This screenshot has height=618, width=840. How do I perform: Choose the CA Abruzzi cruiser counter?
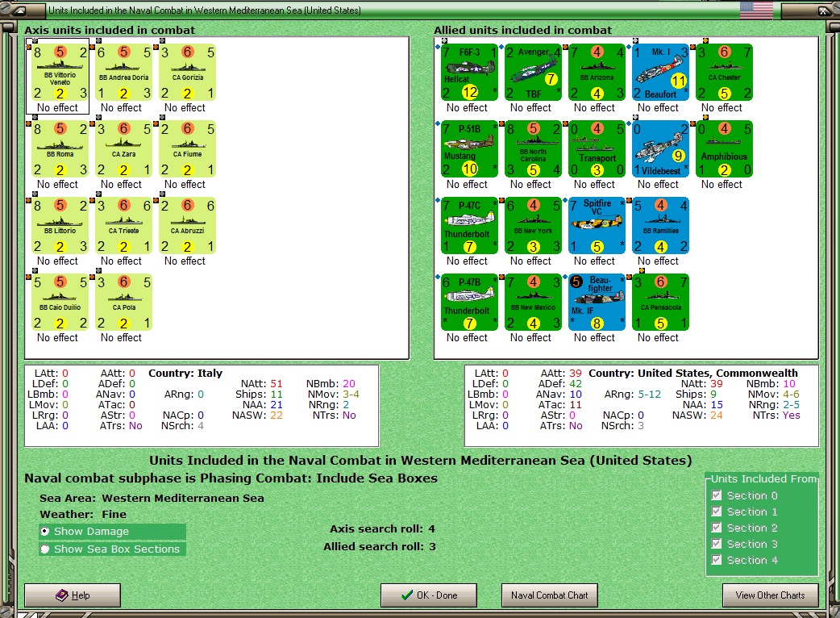point(188,226)
